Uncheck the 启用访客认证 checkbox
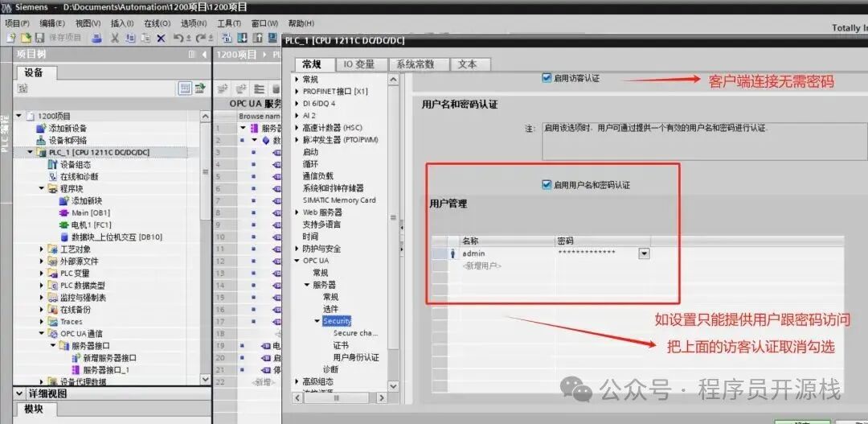The height and width of the screenshot is (424, 868). (547, 79)
